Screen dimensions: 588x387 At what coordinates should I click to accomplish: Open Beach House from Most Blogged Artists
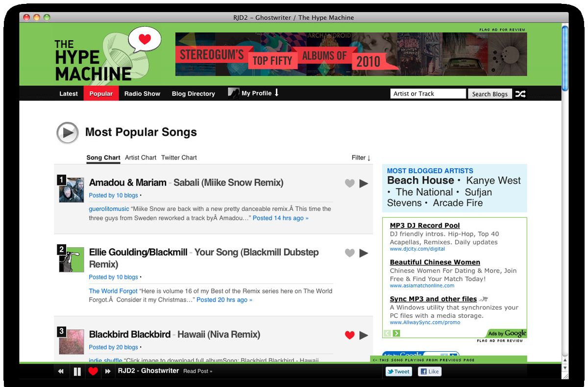[x=420, y=180]
